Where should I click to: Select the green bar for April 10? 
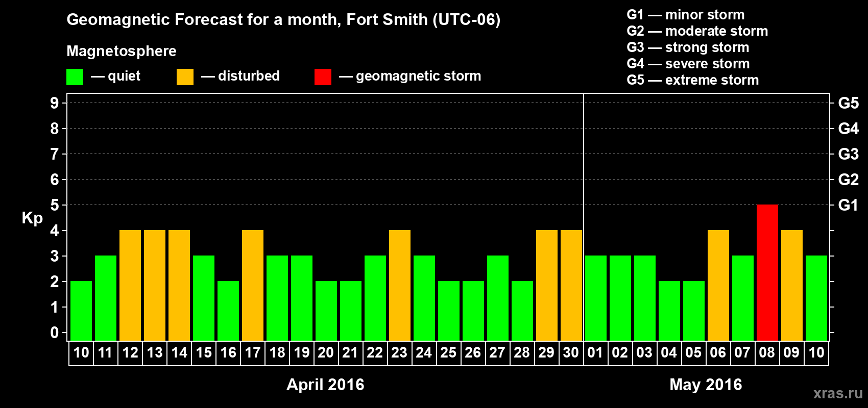click(81, 311)
